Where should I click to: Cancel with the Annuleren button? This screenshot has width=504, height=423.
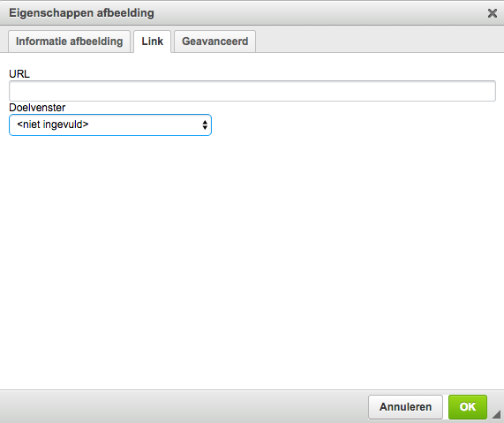pyautogui.click(x=405, y=407)
